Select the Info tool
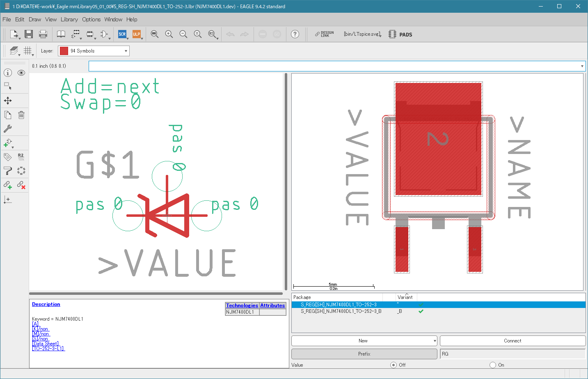 click(x=8, y=73)
